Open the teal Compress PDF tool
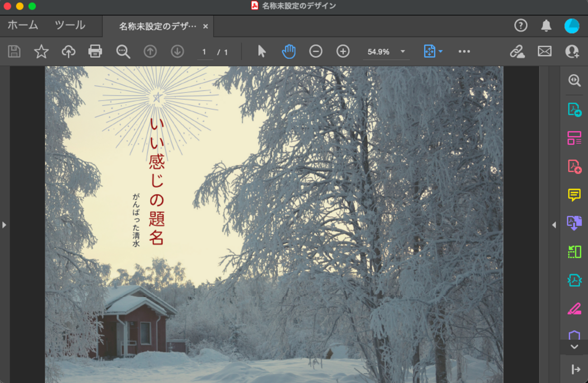This screenshot has width=588, height=383. tap(574, 281)
